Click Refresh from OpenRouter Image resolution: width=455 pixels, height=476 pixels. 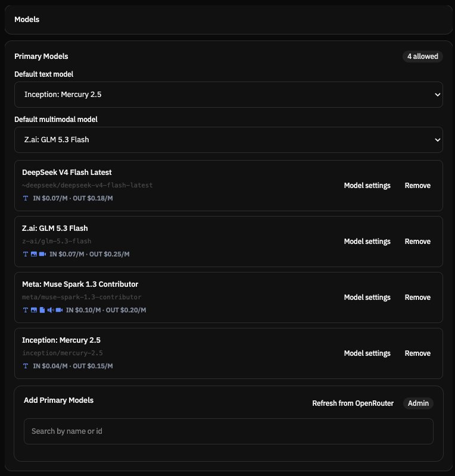click(353, 403)
